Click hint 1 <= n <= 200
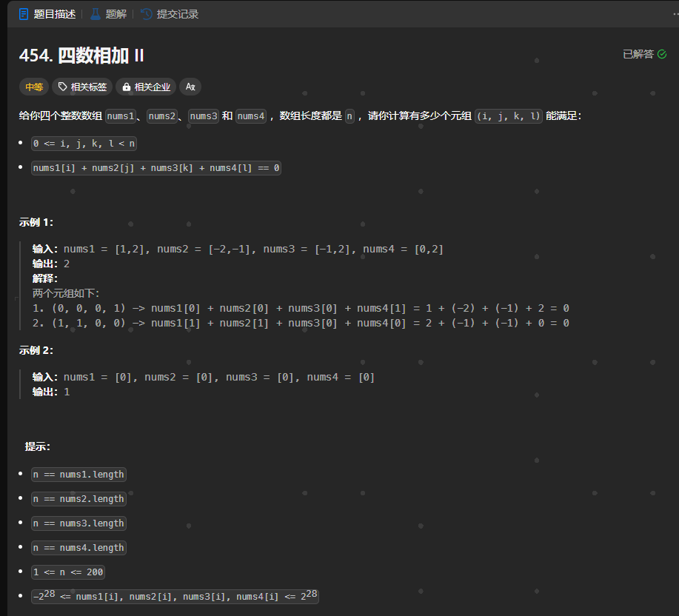 pos(68,572)
